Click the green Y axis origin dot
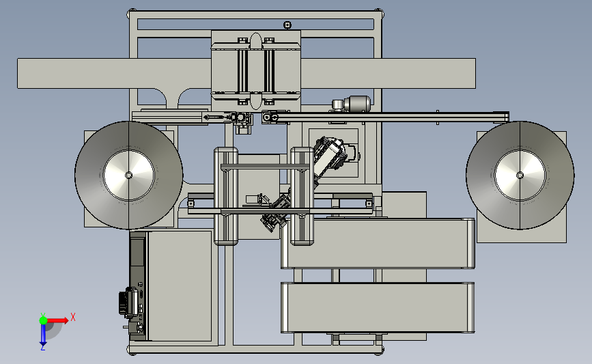 click(43, 320)
